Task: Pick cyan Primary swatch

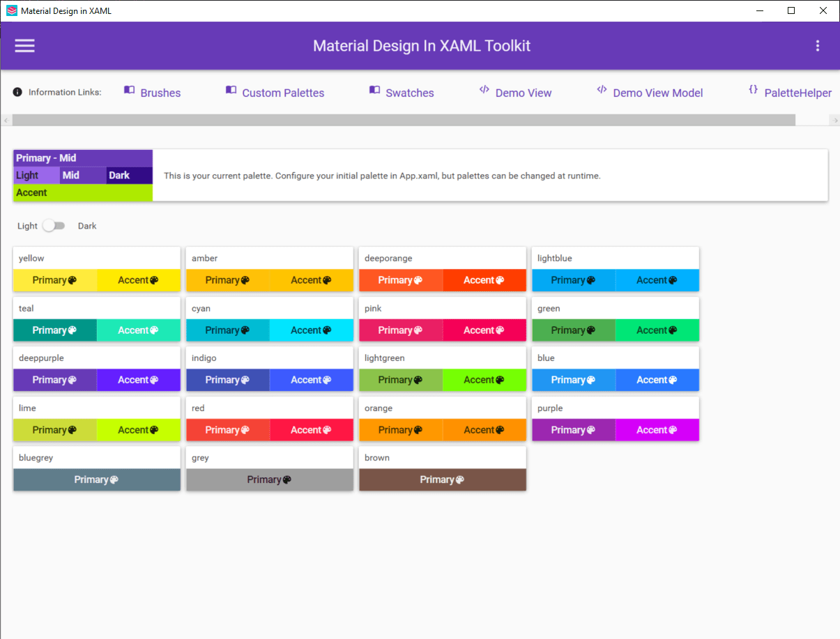Action: click(228, 330)
